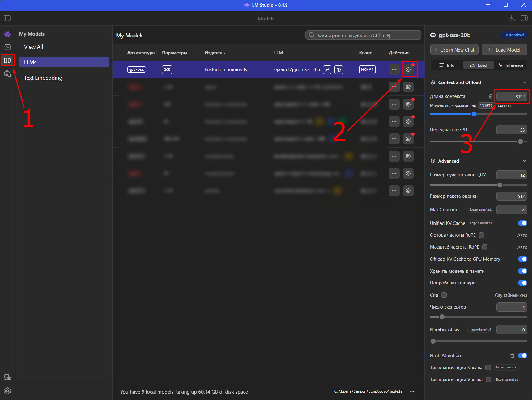Click the robot icon beside gpt-oss-20b title
Viewport: 532px width, 400px height.
(x=433, y=35)
